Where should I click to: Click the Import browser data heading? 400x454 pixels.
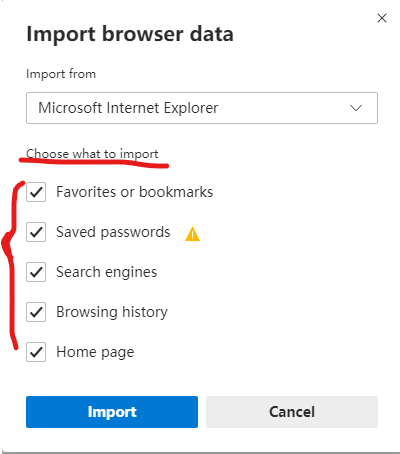click(130, 34)
